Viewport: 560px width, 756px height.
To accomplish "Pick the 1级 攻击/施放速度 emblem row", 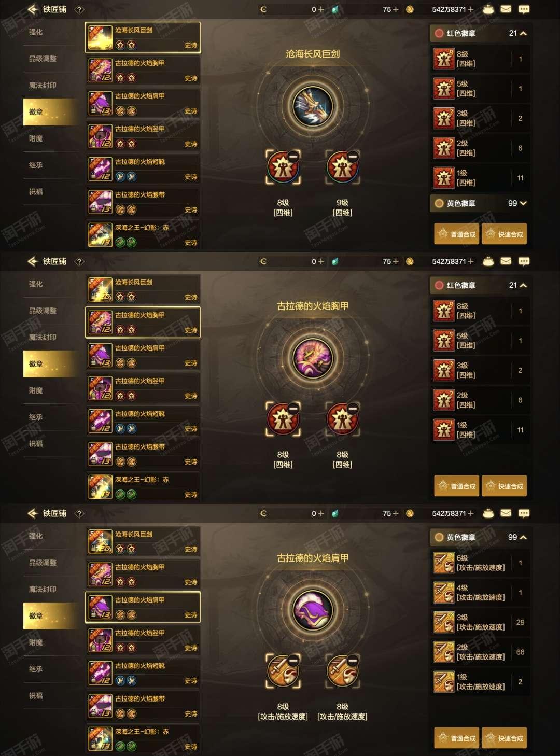I will [480, 682].
